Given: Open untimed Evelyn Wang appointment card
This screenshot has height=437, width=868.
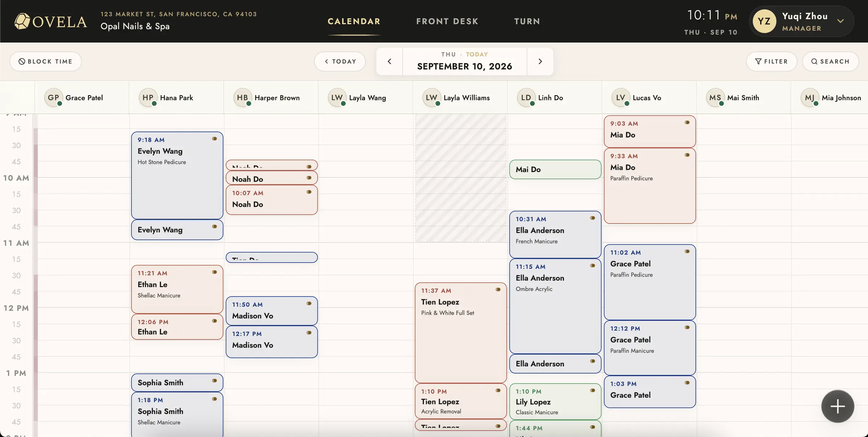Looking at the screenshot, I should point(177,230).
